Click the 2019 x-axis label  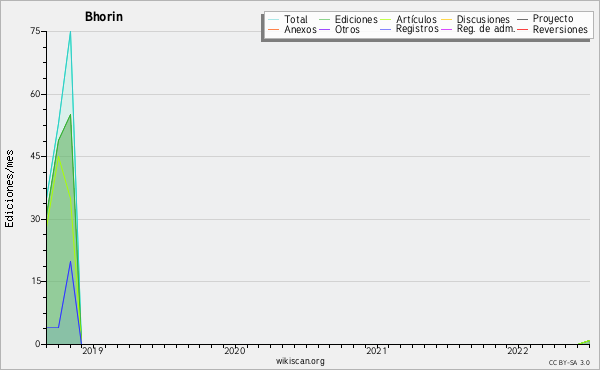pyautogui.click(x=93, y=351)
